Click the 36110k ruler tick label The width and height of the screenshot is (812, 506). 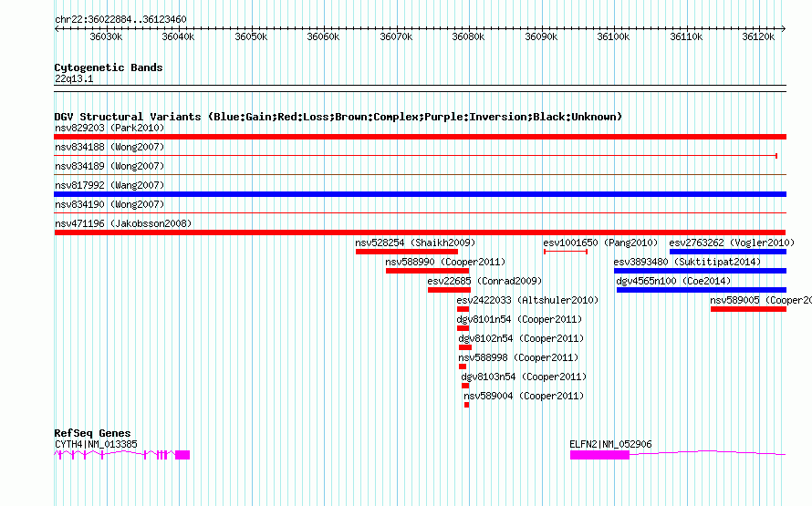(x=686, y=36)
